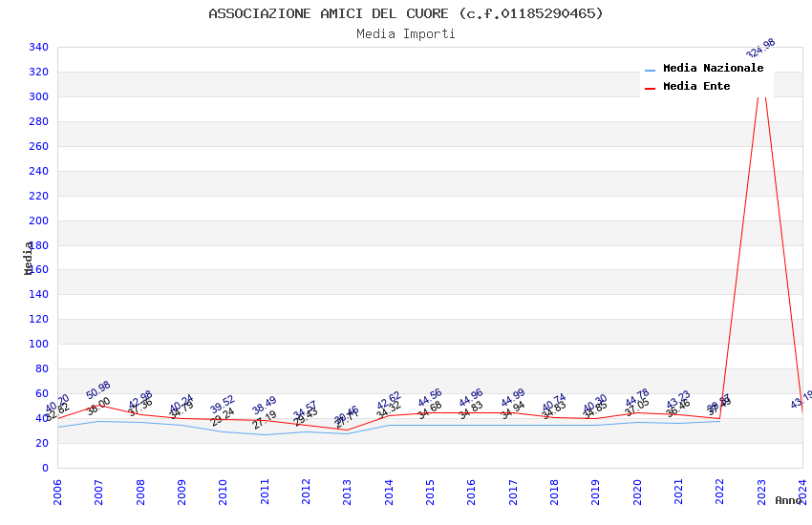Click the 324.98 peak data label
Image resolution: width=812 pixels, height=525 pixels.
click(x=760, y=48)
